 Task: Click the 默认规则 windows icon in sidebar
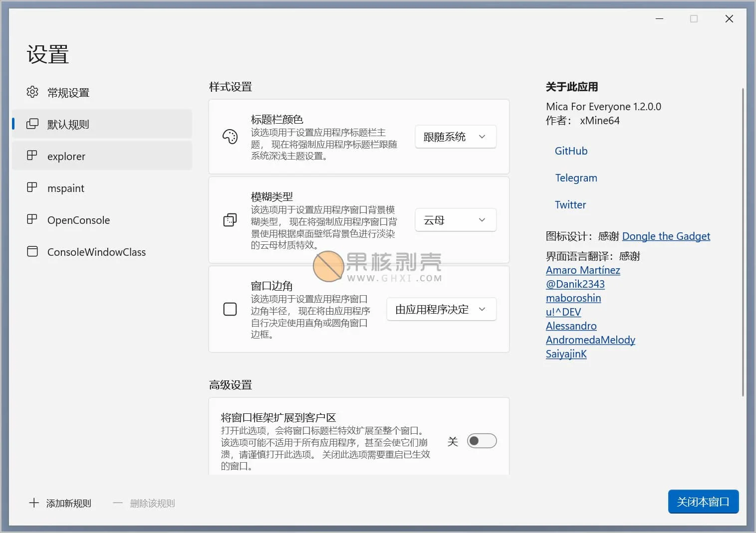pos(32,124)
